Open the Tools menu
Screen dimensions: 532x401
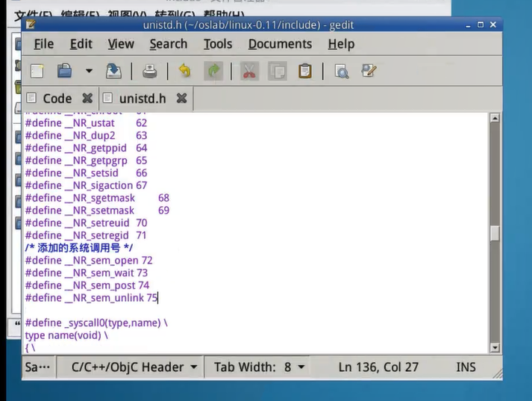tap(218, 44)
